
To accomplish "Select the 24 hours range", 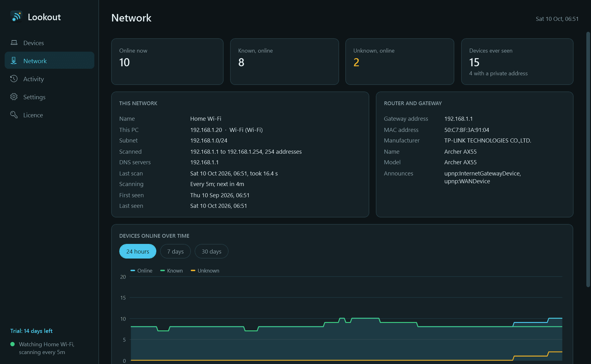I will point(138,251).
